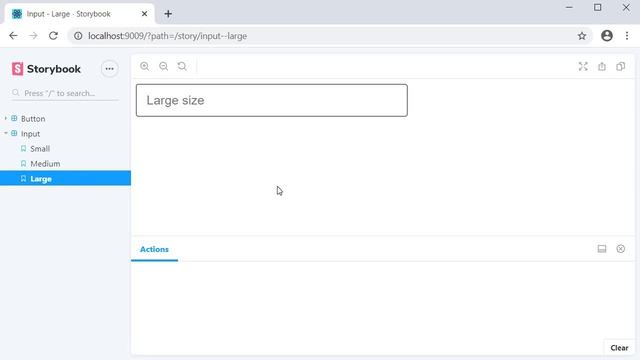Hide the addons panel
Screen dimensions: 640x360
(x=620, y=249)
